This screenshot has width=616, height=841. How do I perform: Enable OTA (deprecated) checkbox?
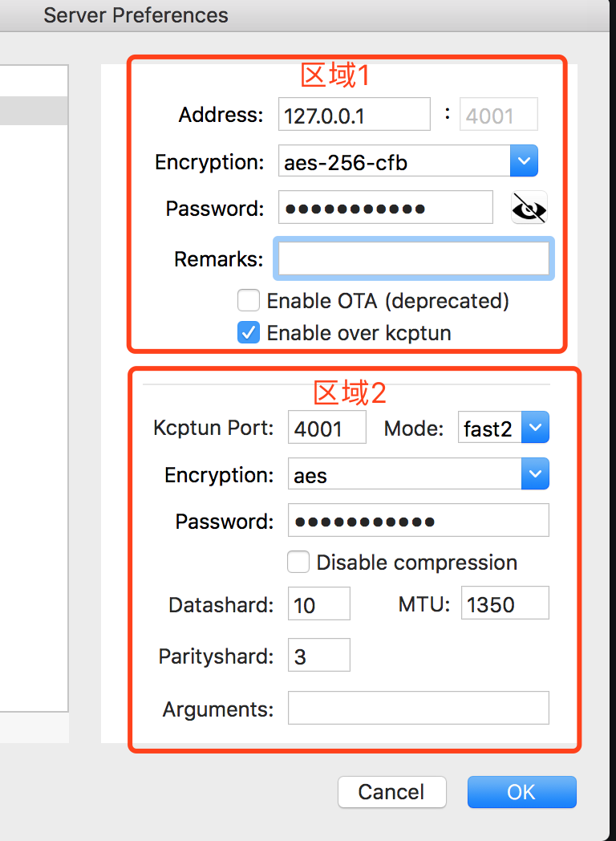[249, 300]
